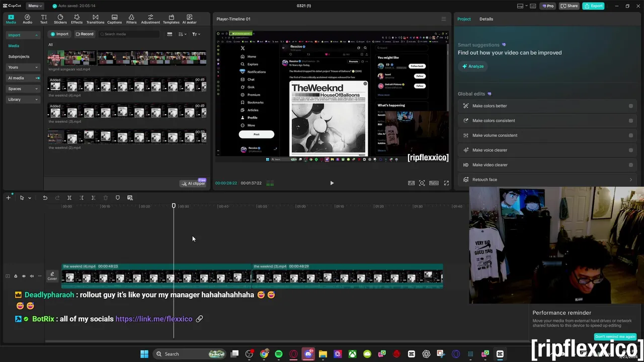Viewport: 644px width, 362px height.
Task: Click the Search media field
Action: pos(130,34)
